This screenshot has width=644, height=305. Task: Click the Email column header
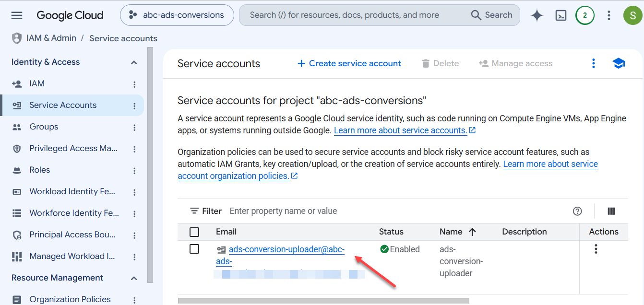(x=226, y=232)
